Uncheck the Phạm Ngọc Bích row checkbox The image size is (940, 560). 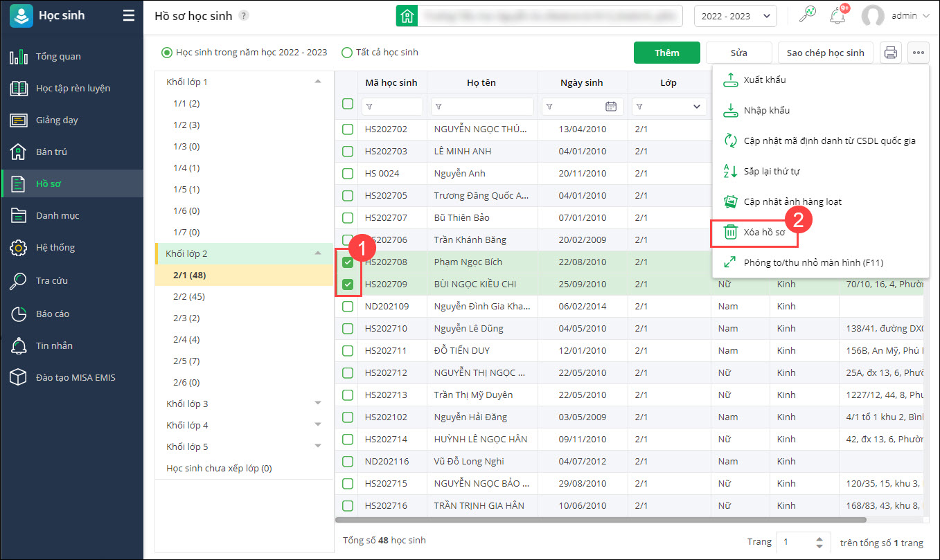(x=348, y=262)
